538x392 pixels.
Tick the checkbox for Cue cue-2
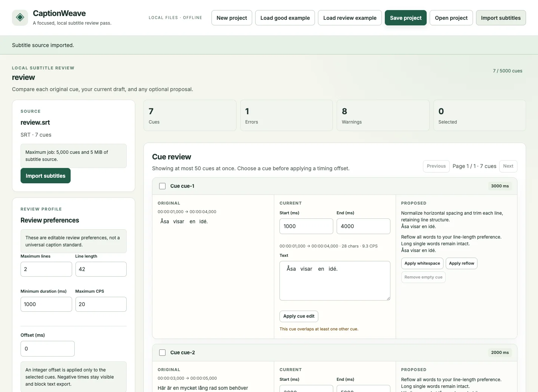pyautogui.click(x=162, y=352)
